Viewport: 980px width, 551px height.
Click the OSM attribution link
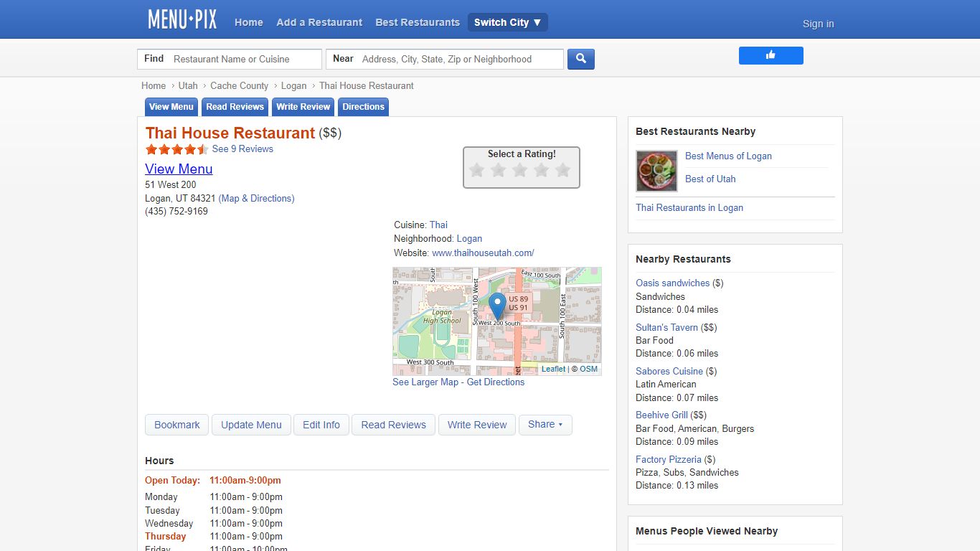pos(588,369)
